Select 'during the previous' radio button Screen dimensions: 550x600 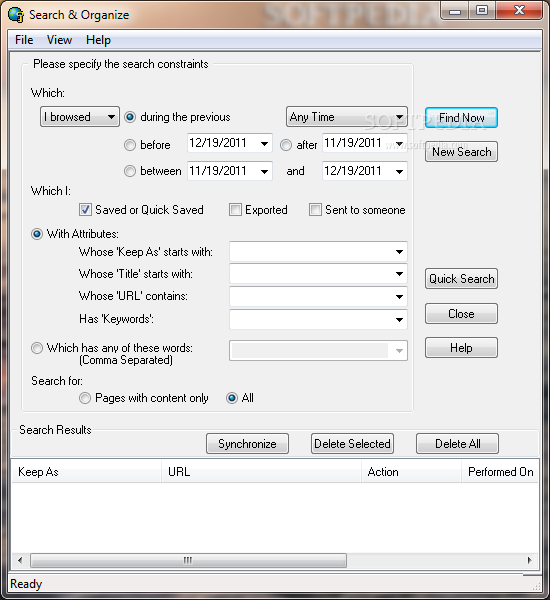(x=130, y=117)
